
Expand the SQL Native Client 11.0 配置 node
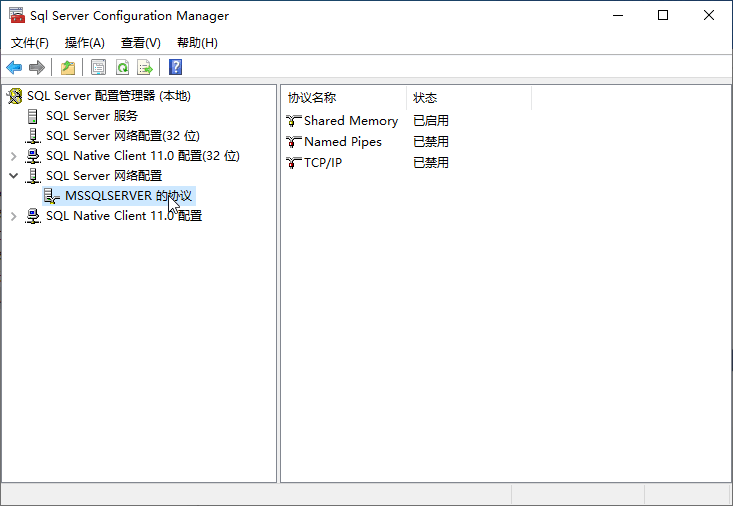14,216
